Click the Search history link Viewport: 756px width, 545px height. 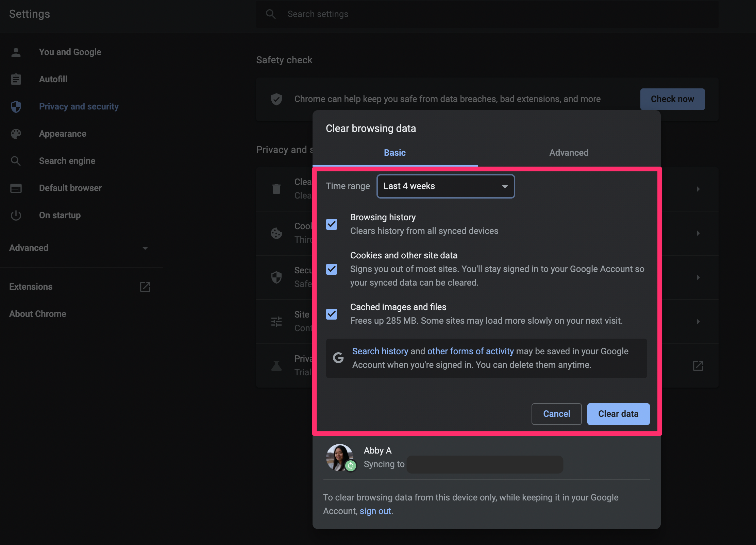pos(380,352)
